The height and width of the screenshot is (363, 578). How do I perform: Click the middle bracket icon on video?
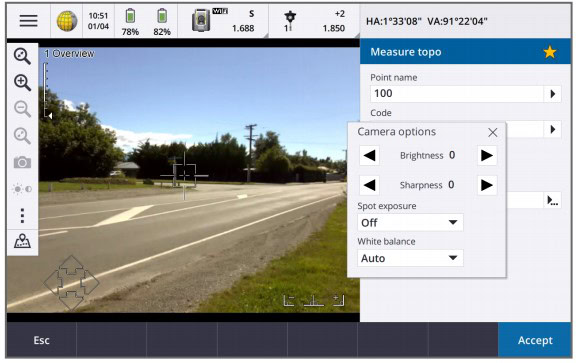click(x=314, y=301)
